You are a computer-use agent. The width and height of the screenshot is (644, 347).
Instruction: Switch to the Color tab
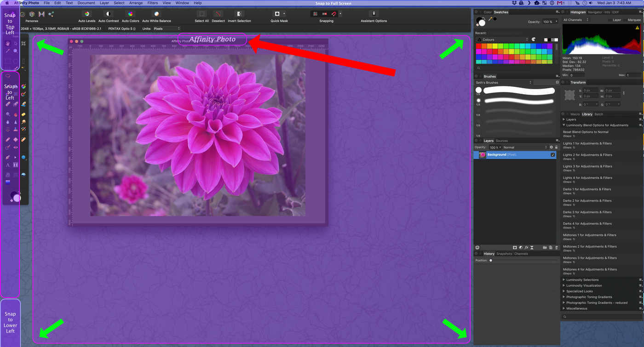488,12
